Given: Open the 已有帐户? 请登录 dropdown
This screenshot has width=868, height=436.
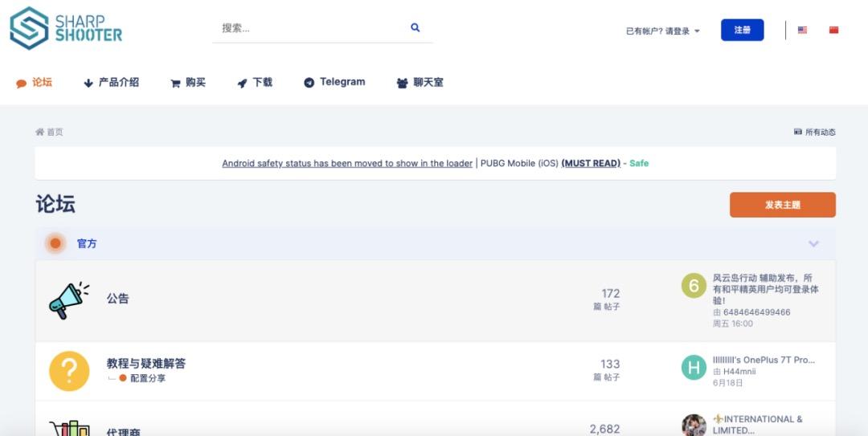Looking at the screenshot, I should pyautogui.click(x=662, y=31).
